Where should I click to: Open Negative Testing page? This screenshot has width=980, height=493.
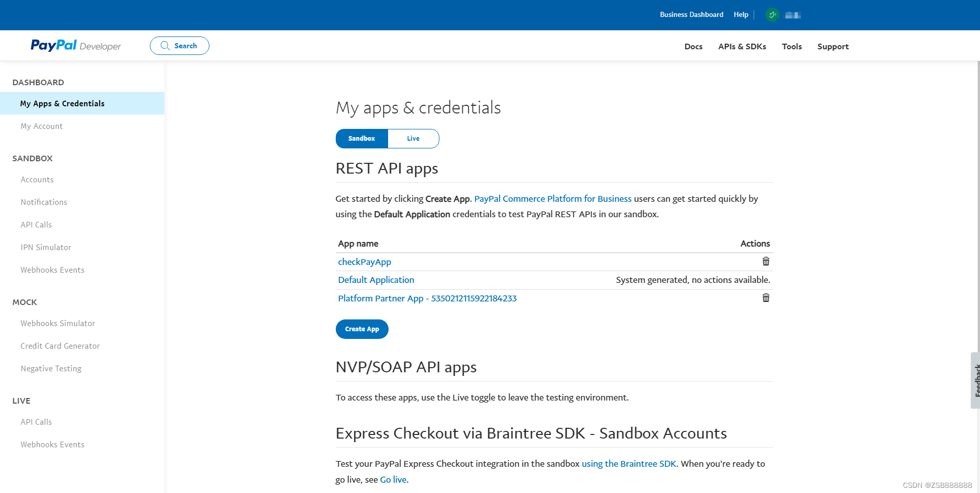pos(51,369)
